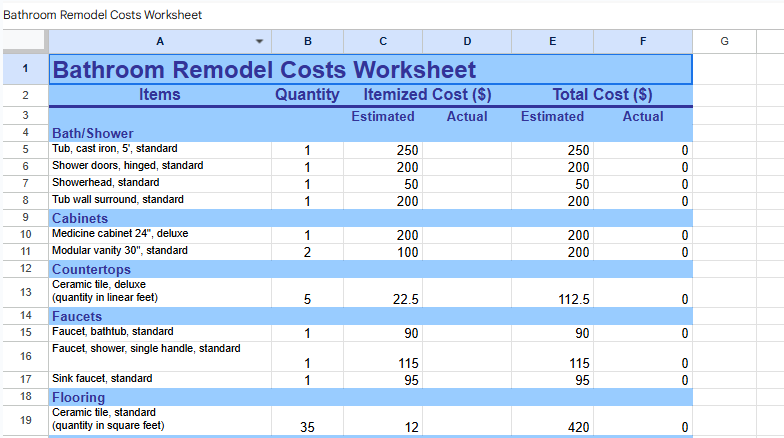Select the itemized cost cell showing 22.5
The width and height of the screenshot is (784, 438).
(x=383, y=299)
